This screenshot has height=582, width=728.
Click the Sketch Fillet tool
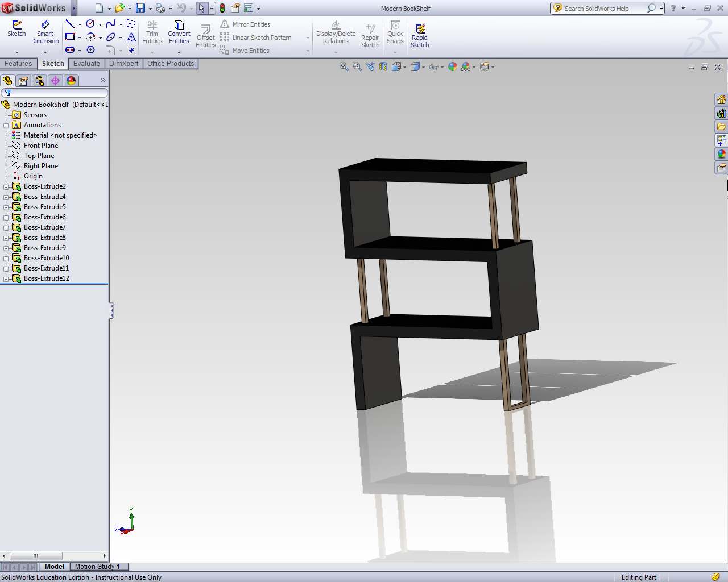(x=111, y=50)
